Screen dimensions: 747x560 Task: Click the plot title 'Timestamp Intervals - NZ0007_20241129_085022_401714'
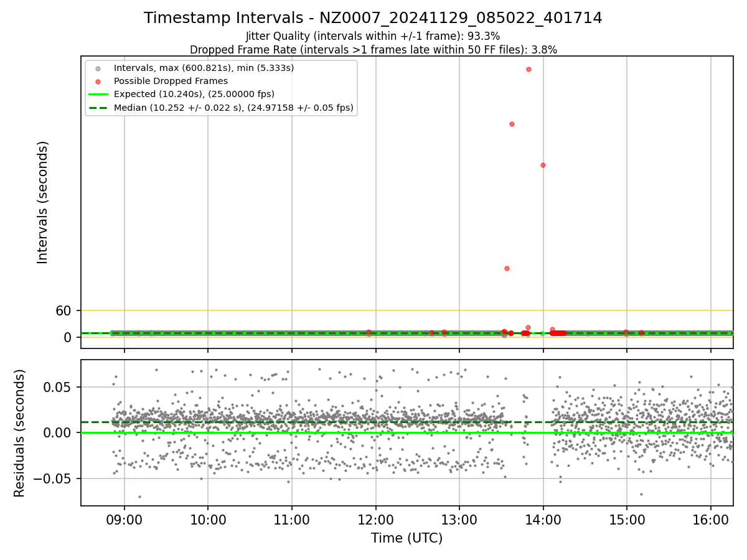click(x=373, y=18)
